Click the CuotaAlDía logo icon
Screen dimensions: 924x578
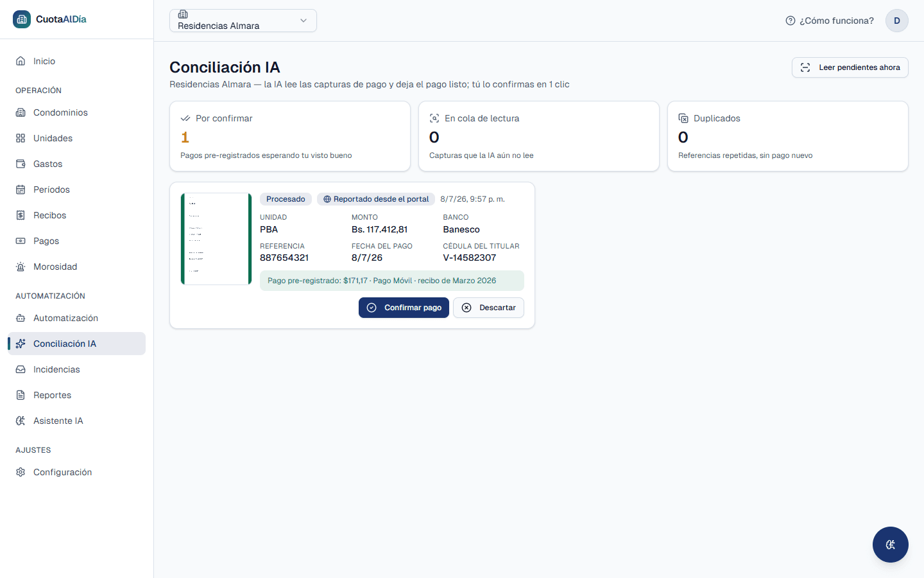pos(22,19)
